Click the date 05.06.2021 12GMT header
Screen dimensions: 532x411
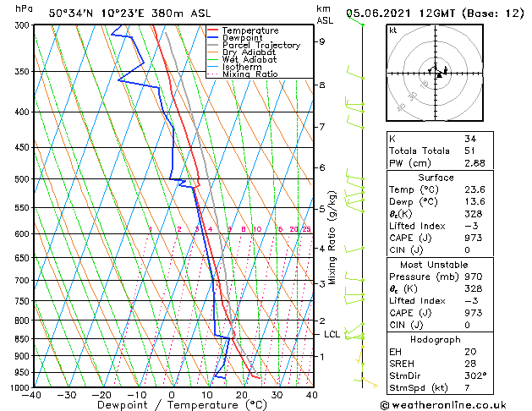click(x=400, y=14)
